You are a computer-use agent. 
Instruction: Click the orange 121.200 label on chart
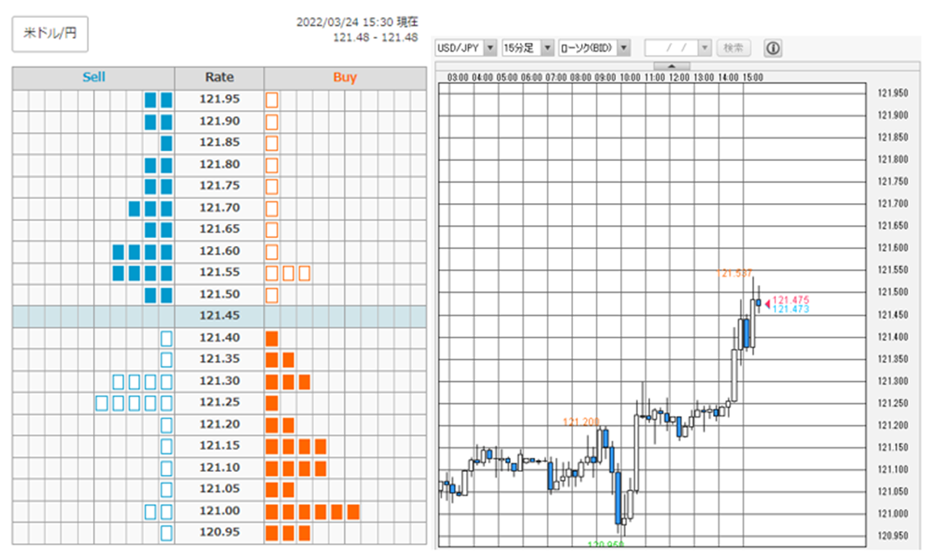[x=581, y=422]
